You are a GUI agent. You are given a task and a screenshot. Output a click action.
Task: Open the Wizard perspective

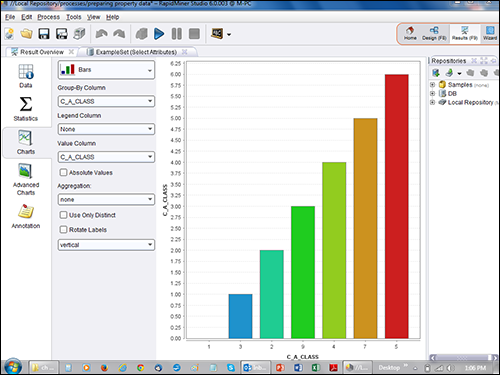click(x=490, y=33)
